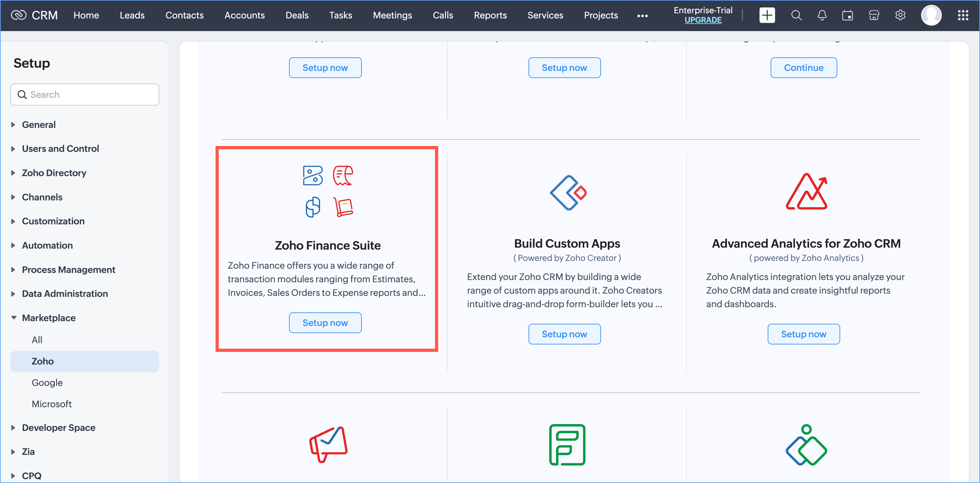Open the marketplace store icon

click(x=874, y=15)
